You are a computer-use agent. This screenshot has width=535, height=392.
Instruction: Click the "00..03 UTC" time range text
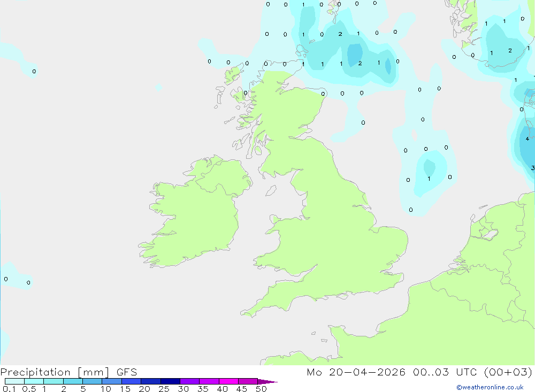445,372
